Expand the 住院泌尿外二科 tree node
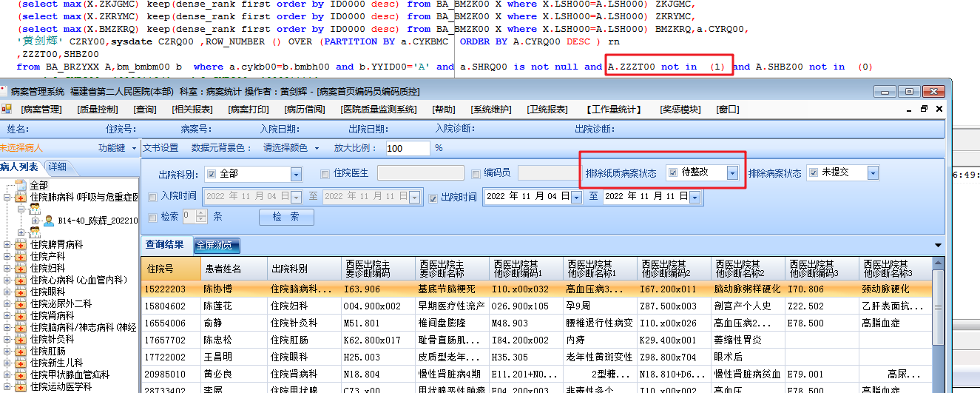Screen dimensions: 980x393 [7, 303]
